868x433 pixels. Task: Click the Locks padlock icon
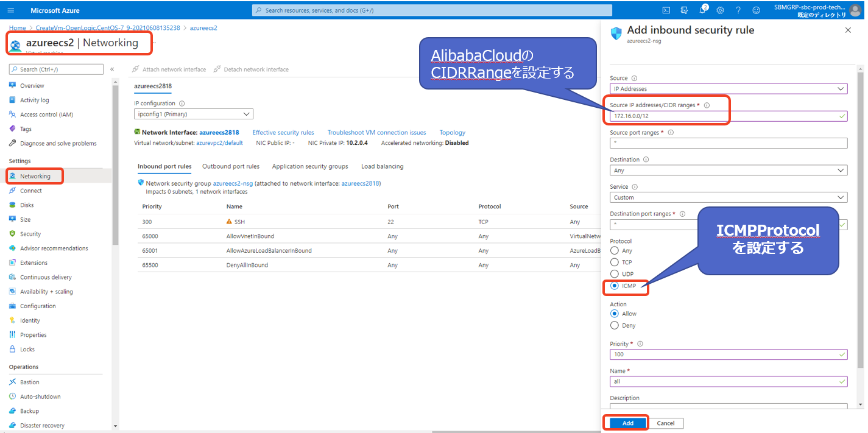13,350
